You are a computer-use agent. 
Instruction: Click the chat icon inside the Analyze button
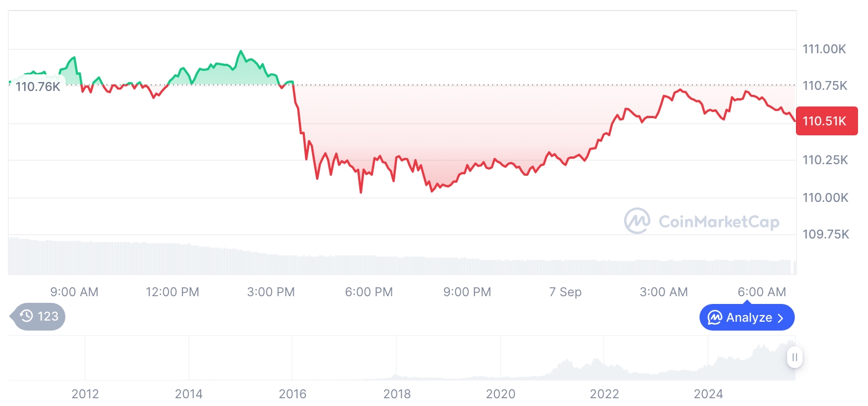[715, 318]
